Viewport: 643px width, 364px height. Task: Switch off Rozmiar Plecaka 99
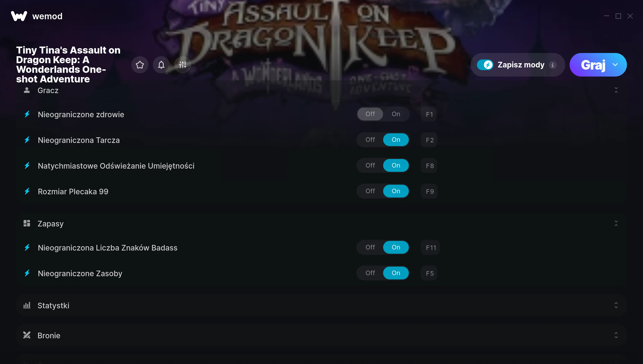coord(370,191)
